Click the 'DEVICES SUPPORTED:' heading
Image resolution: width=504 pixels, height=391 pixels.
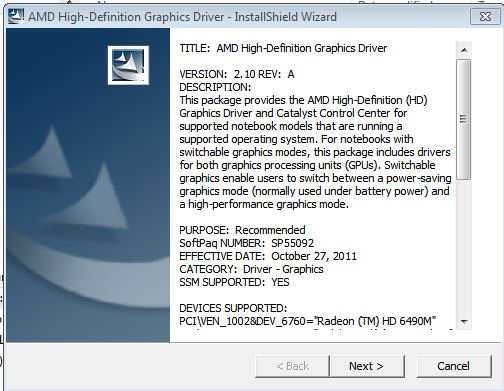pos(233,308)
